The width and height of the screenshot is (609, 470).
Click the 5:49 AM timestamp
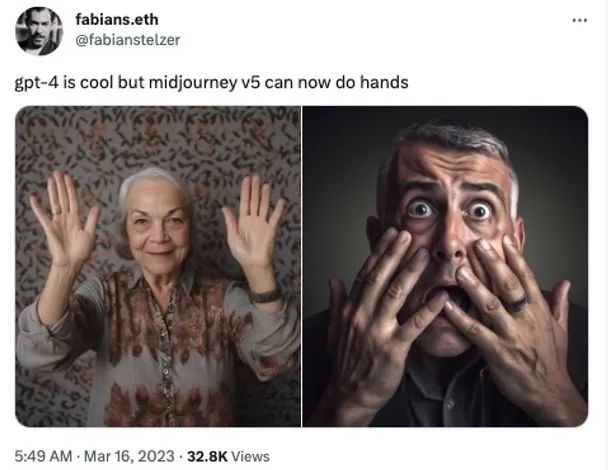42,456
